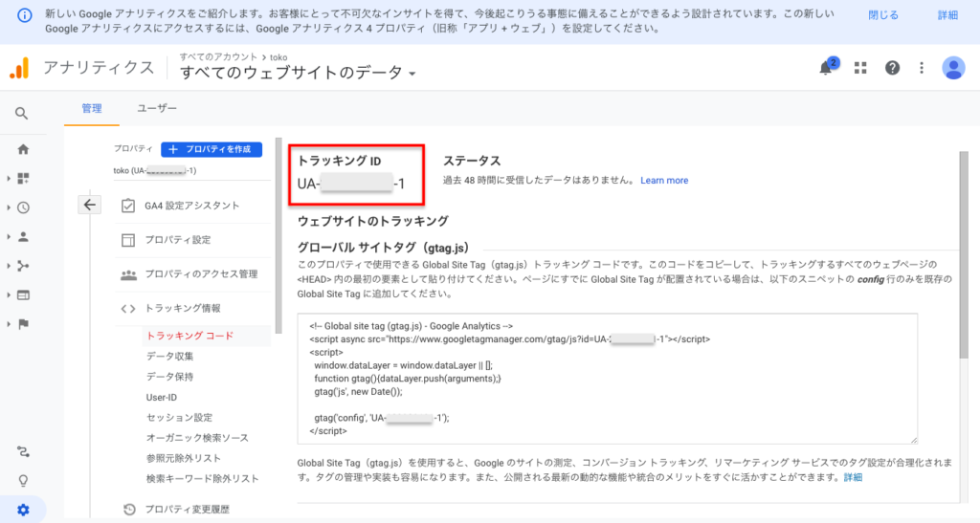The width and height of the screenshot is (980, 523).
Task: Expand the Realtime section arrow
Action: (9, 207)
